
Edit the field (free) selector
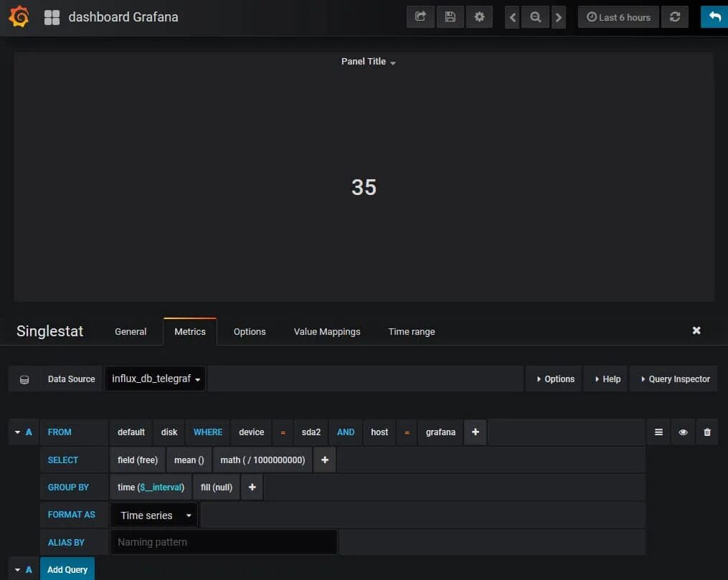[138, 460]
